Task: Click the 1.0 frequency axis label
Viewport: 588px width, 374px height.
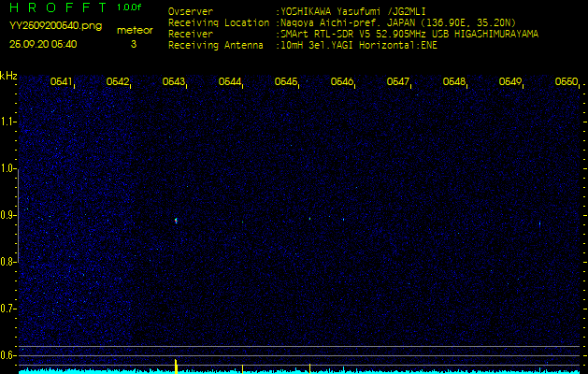Action: 7,169
